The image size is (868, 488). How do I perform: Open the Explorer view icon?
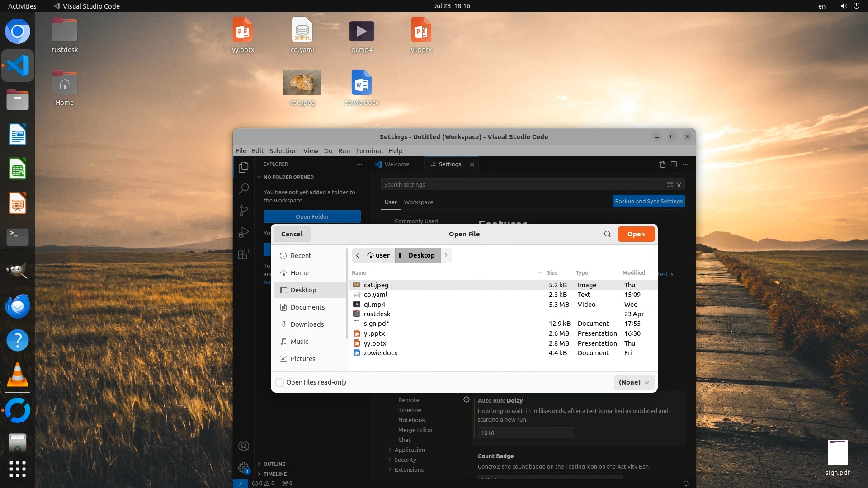pyautogui.click(x=244, y=167)
